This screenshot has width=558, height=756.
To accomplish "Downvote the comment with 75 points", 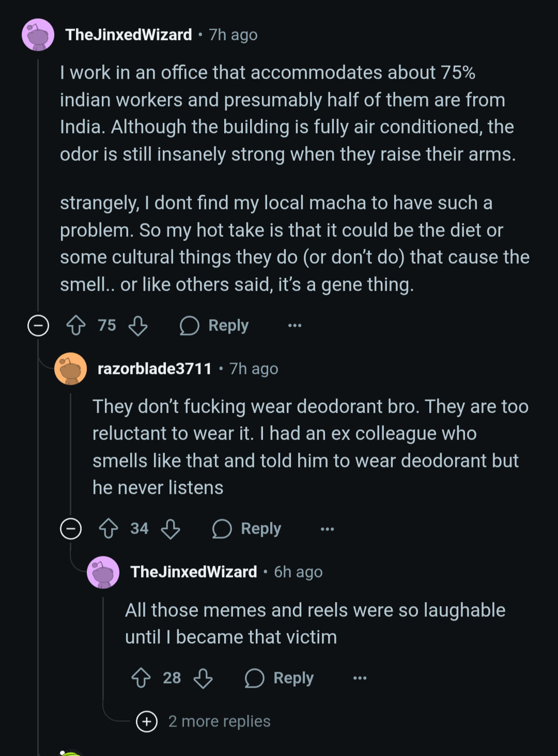I will (138, 326).
